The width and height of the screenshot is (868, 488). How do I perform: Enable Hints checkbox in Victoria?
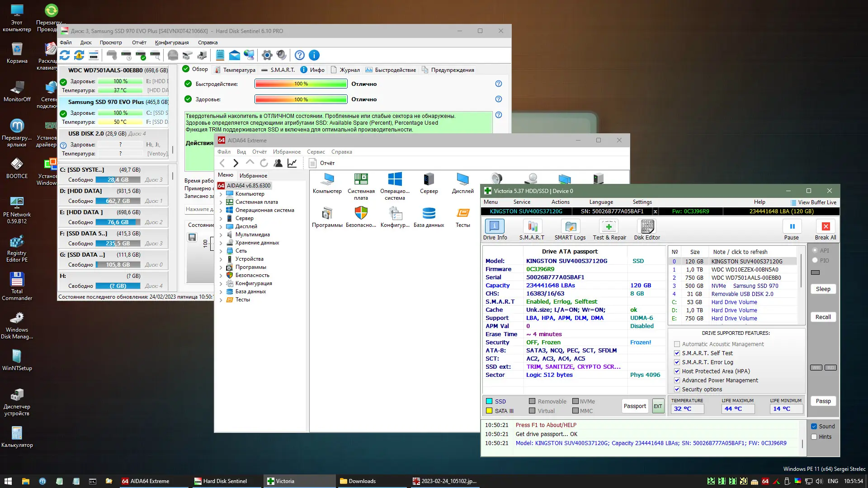click(814, 437)
